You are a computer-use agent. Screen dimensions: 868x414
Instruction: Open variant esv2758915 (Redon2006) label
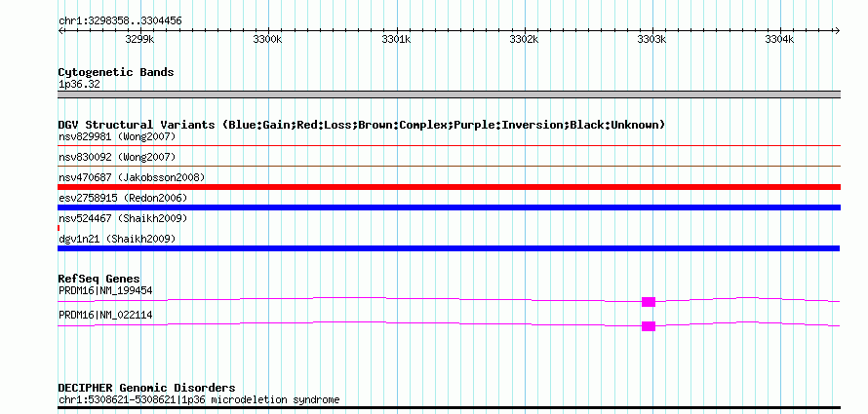123,198
